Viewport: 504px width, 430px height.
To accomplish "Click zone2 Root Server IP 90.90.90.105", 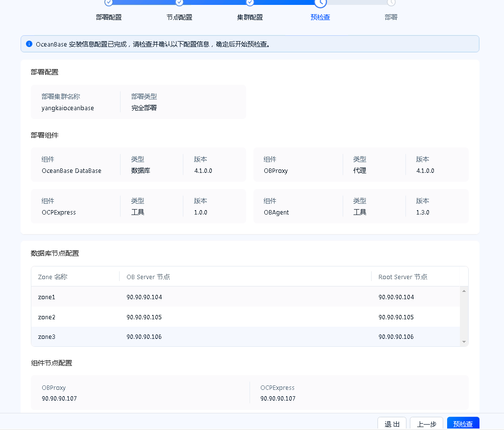I will pyautogui.click(x=396, y=317).
